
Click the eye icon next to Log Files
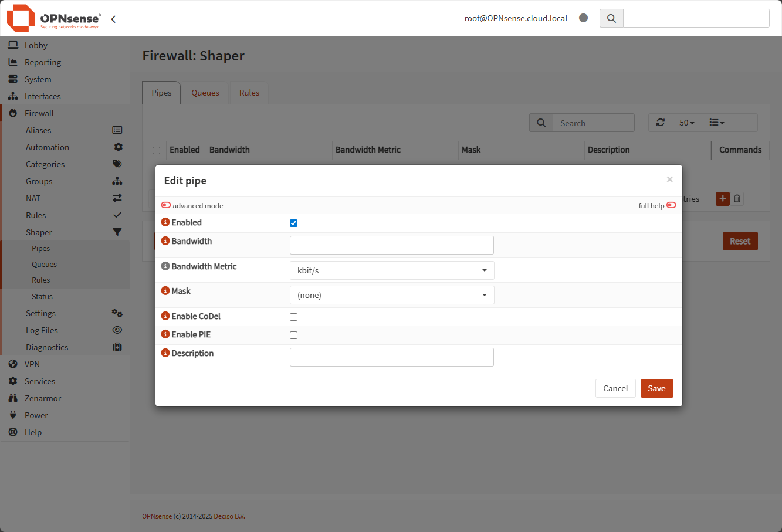tap(117, 330)
